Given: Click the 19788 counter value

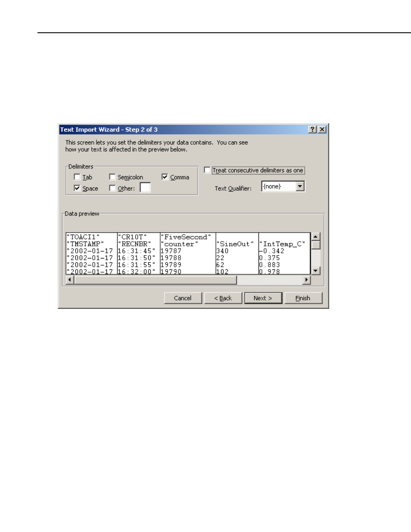Looking at the screenshot, I should click(x=171, y=258).
